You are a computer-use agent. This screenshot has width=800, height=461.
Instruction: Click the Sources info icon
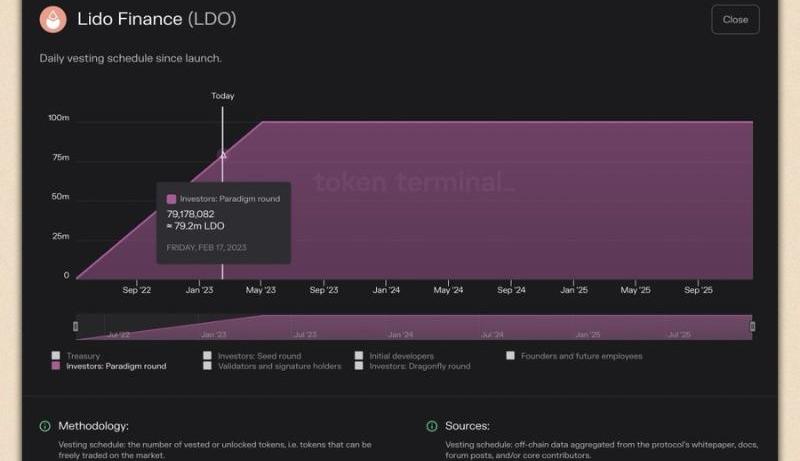[x=432, y=426]
